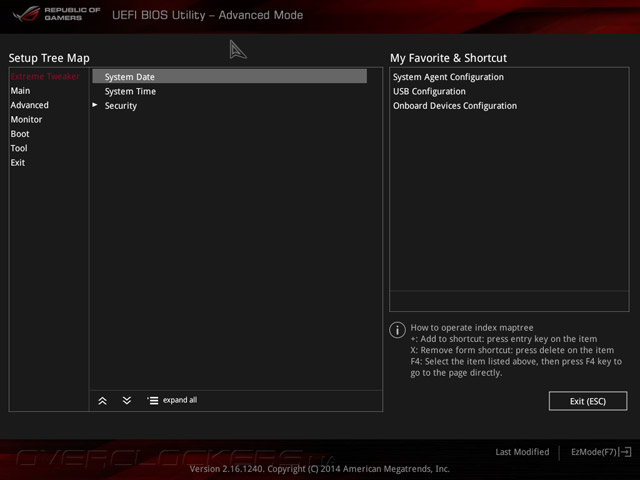Click the info icon near maptree instructions
This screenshot has height=480, width=640.
pyautogui.click(x=397, y=330)
